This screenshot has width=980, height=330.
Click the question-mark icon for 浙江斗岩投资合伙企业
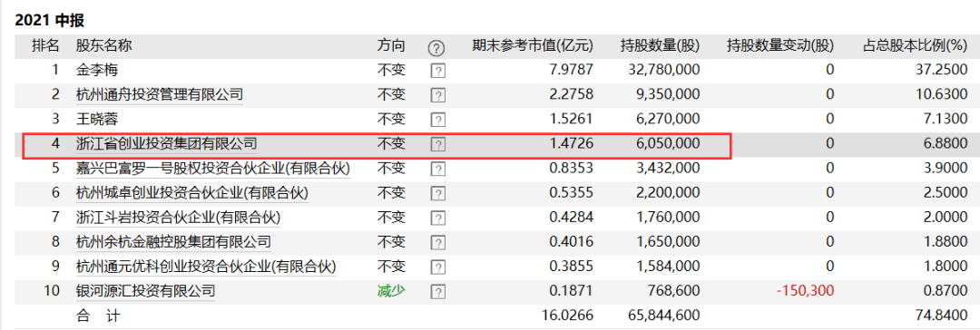coord(438,218)
